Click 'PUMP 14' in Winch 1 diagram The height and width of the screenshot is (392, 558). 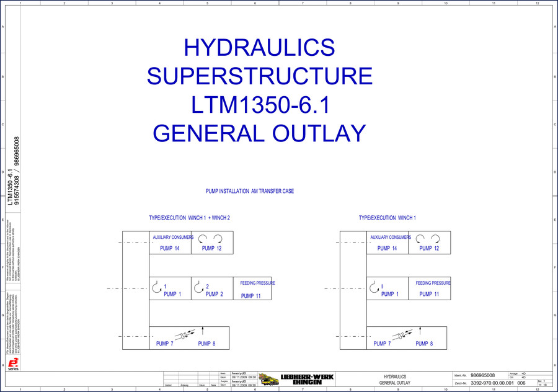click(x=387, y=248)
